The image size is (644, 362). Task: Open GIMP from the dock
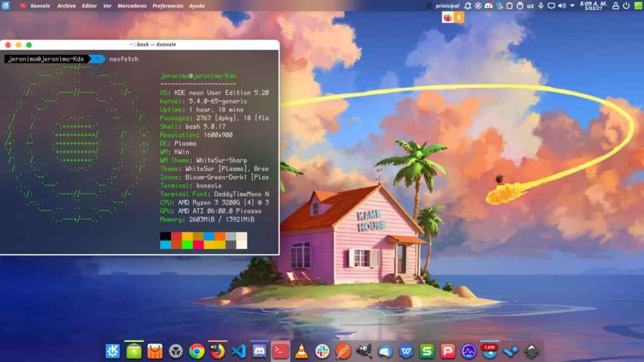point(364,351)
